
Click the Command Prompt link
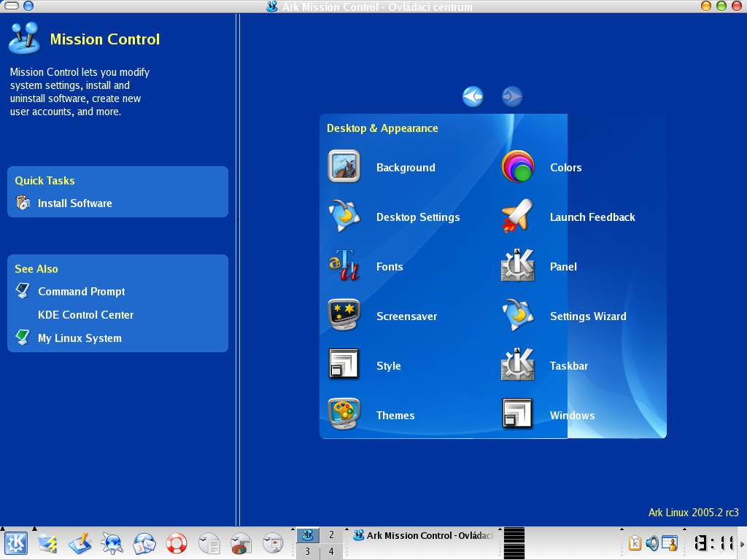82,292
